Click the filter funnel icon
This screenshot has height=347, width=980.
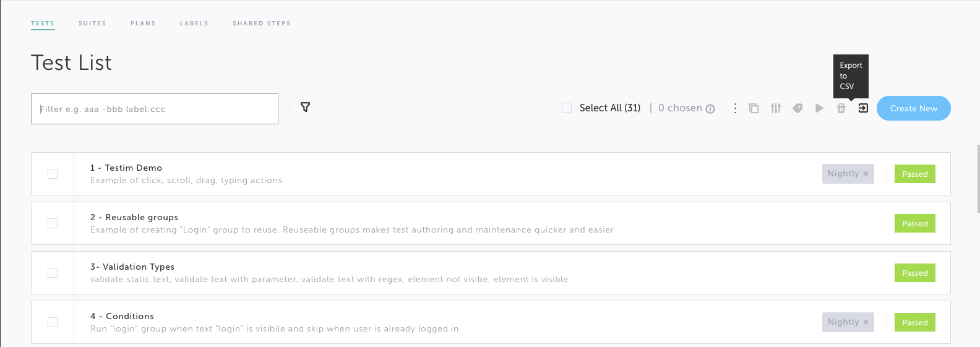click(x=305, y=108)
